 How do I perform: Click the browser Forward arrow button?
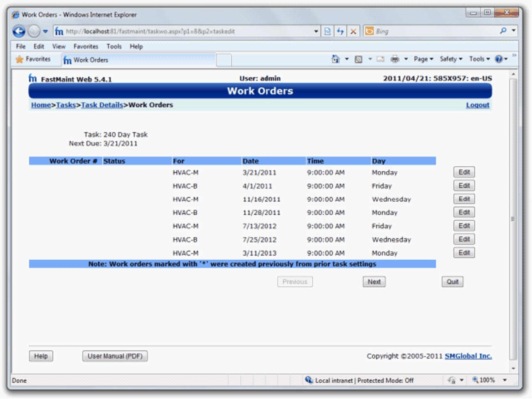pos(34,31)
